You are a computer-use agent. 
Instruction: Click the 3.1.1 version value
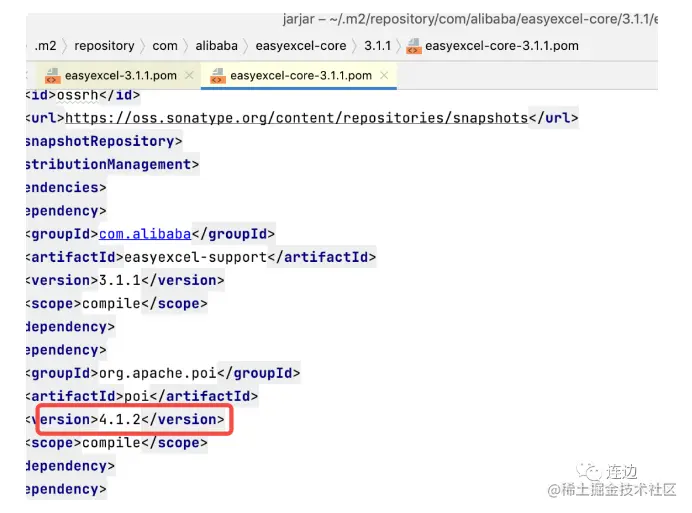click(x=120, y=280)
